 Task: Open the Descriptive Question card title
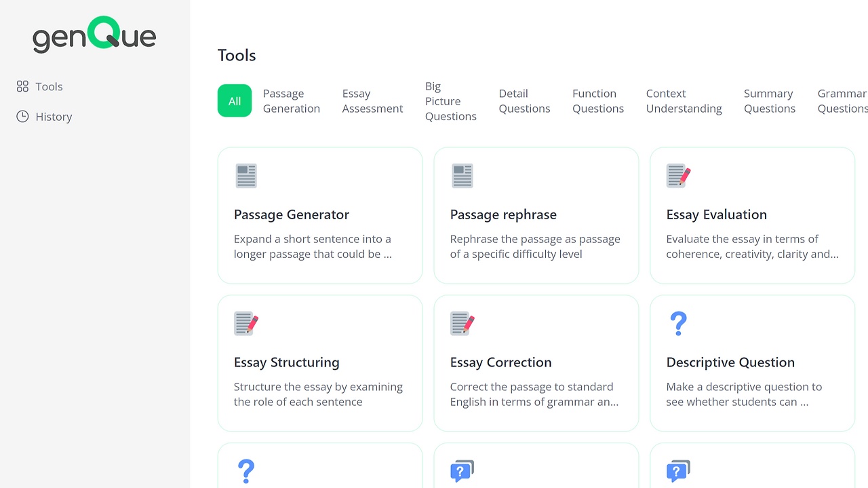coord(730,362)
